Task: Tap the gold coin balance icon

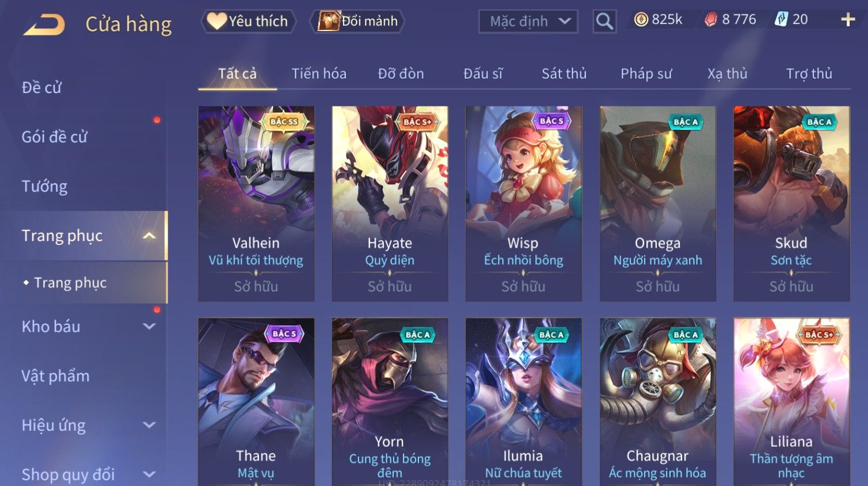Action: (x=641, y=20)
